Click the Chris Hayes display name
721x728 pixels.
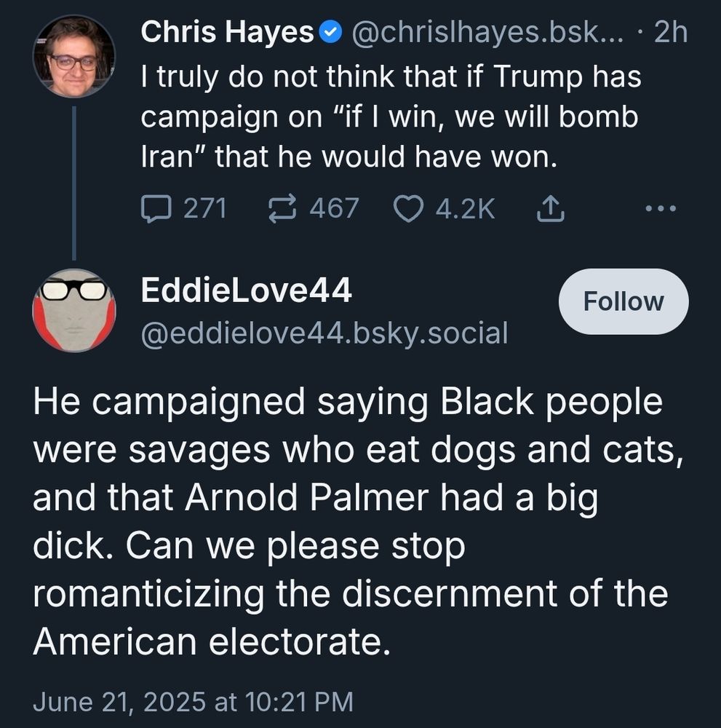tap(226, 33)
